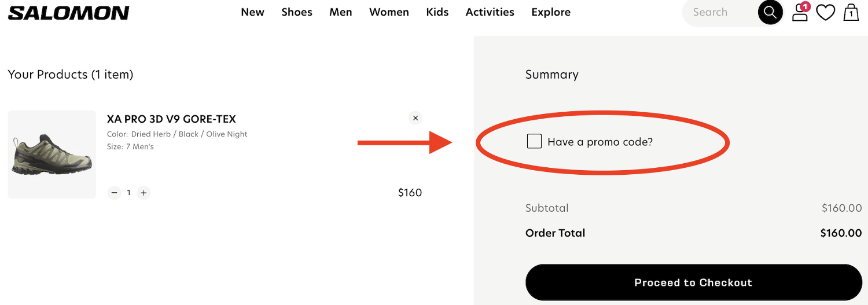Open the Shoes menu
Screen dimensions: 868x305
[297, 12]
